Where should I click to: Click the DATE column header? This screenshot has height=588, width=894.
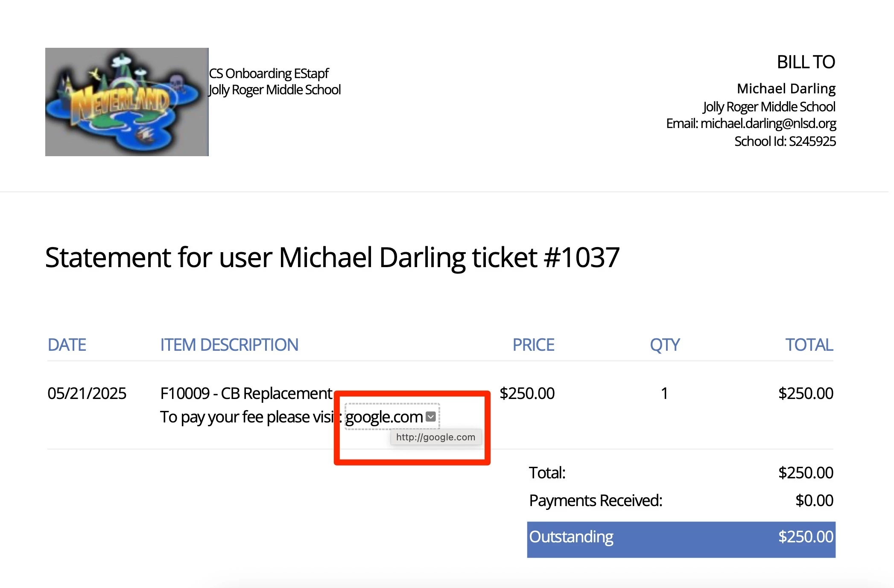(x=67, y=345)
